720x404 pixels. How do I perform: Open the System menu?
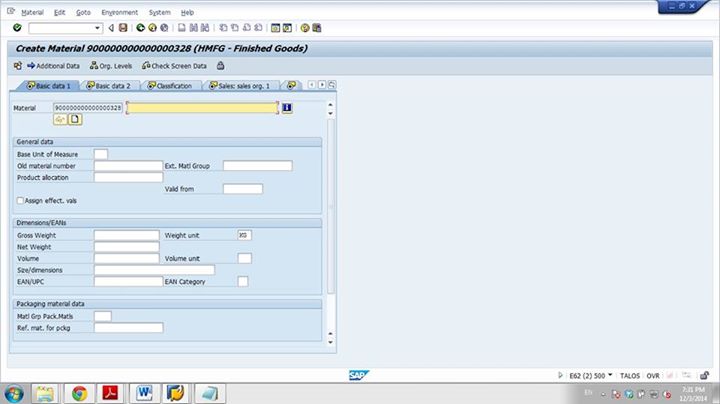(159, 12)
